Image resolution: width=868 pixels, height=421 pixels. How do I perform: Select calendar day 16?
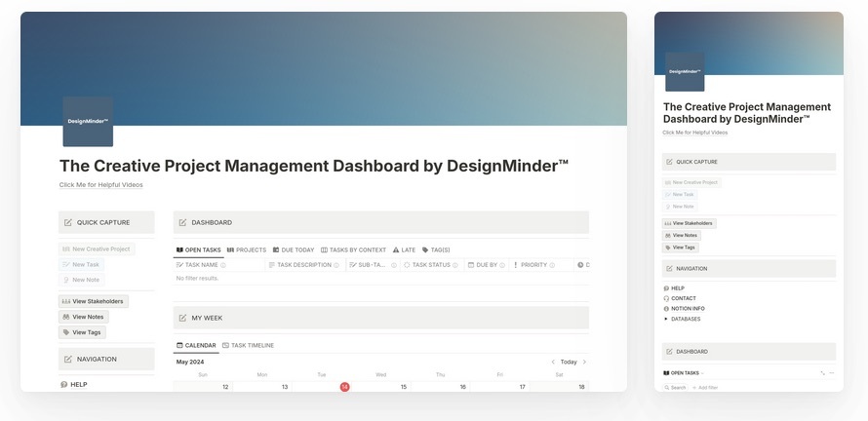click(x=463, y=387)
